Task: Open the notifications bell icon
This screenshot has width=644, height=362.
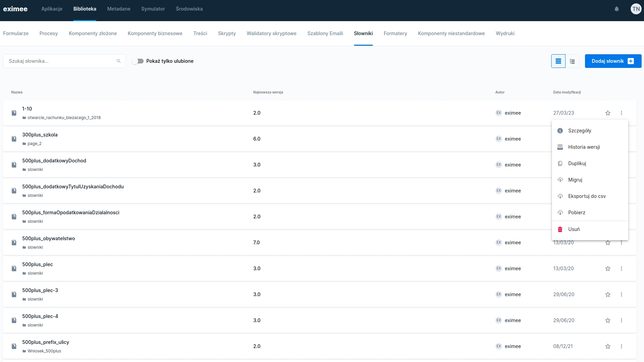Action: (x=616, y=9)
